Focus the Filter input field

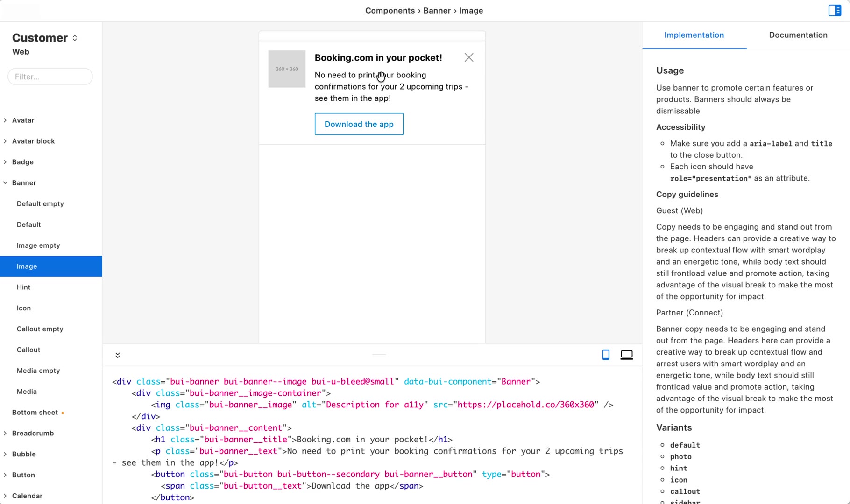(x=50, y=77)
